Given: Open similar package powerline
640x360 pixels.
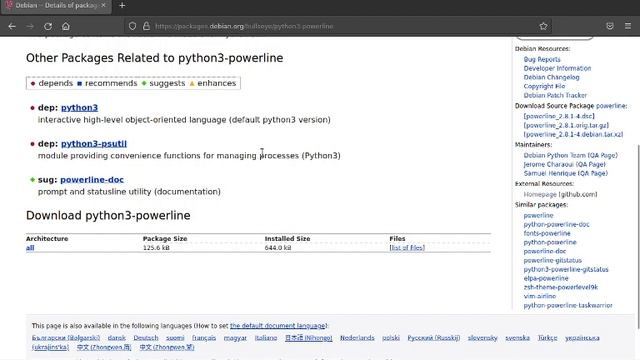Looking at the screenshot, I should coord(538,216).
